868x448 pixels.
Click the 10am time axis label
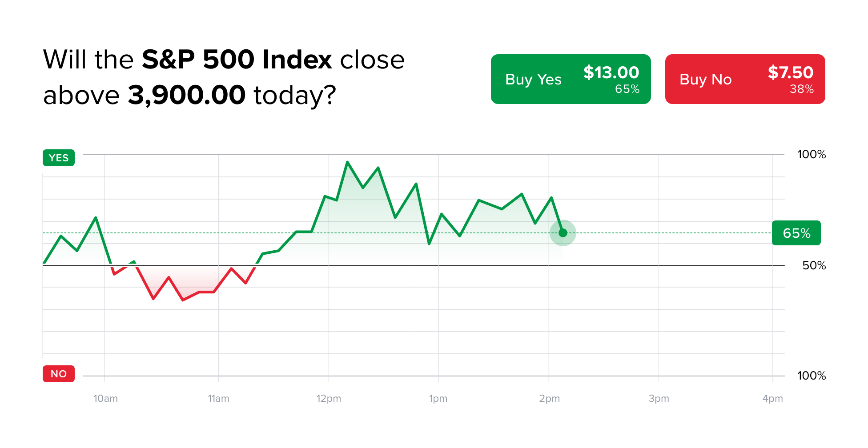[x=105, y=399]
